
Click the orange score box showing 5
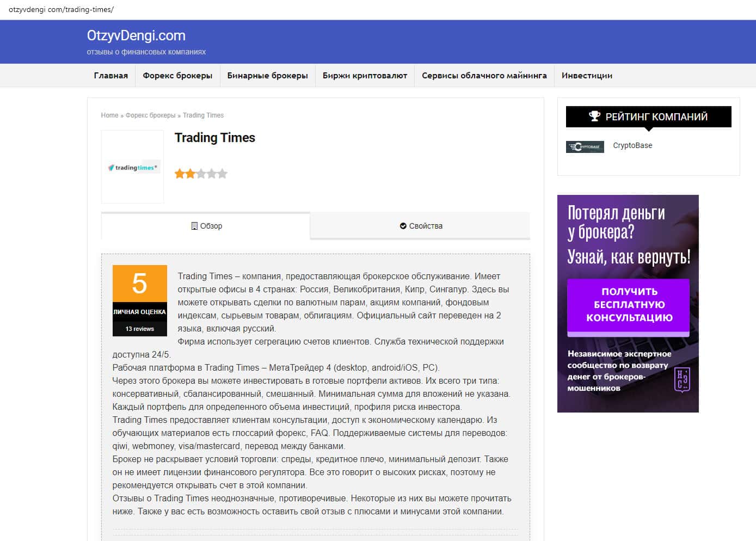coord(140,284)
